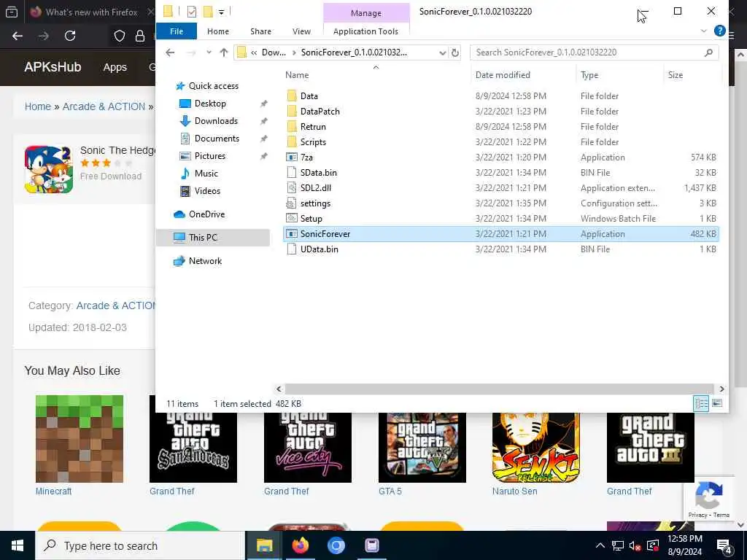Open the Windows Start menu
Screen dimensions: 747x560
18,545
